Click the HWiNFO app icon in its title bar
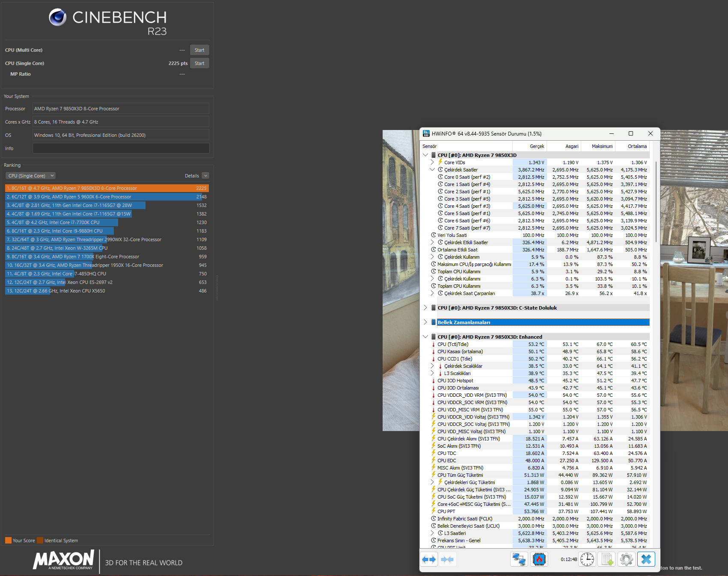Screen dimensions: 728x576 [x=426, y=134]
